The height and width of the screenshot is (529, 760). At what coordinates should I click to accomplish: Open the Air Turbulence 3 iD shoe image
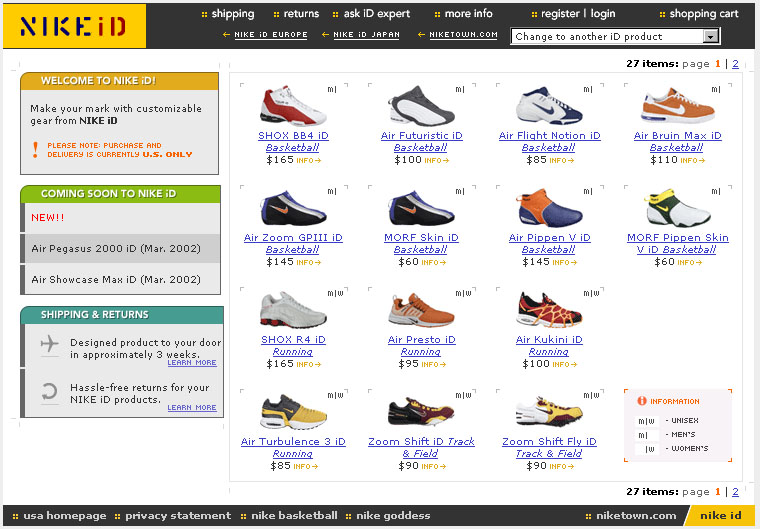(293, 412)
